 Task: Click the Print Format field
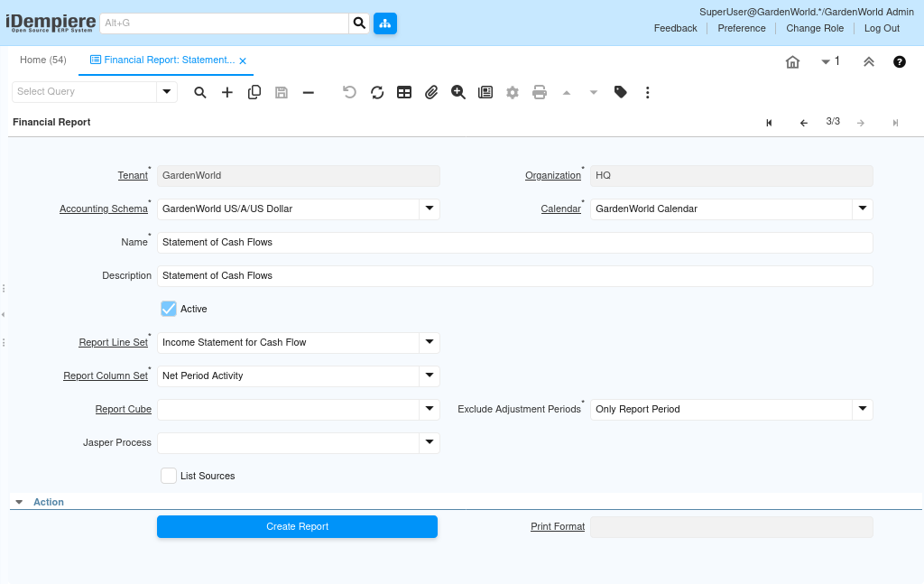point(731,527)
